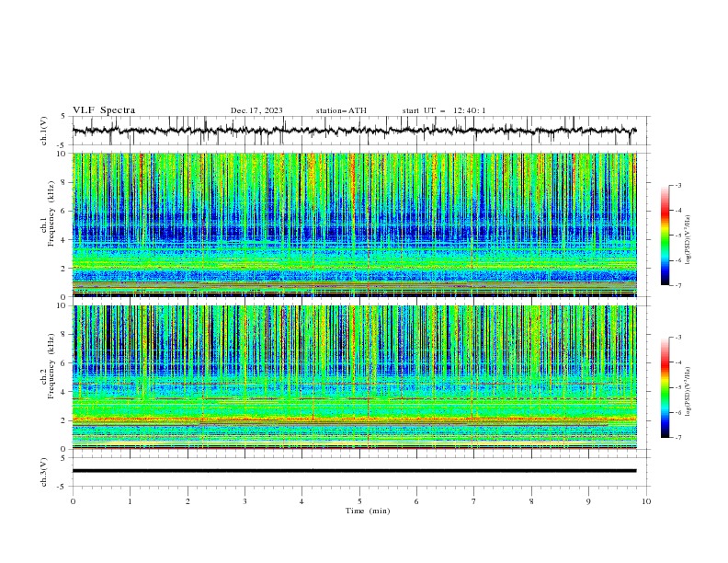Click time axis tick label "9"
This screenshot has width=728, height=563.
pyautogui.click(x=588, y=501)
